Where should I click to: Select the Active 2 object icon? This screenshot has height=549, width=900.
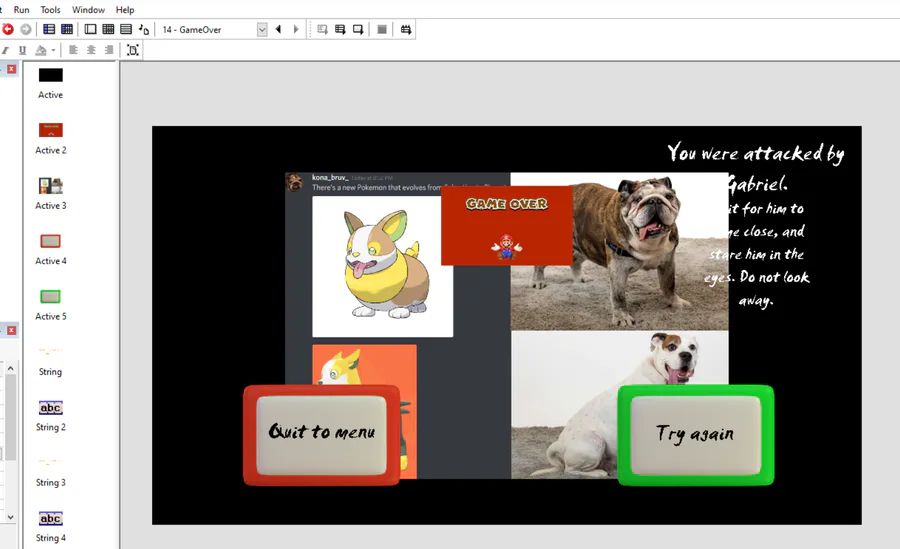[x=51, y=130]
